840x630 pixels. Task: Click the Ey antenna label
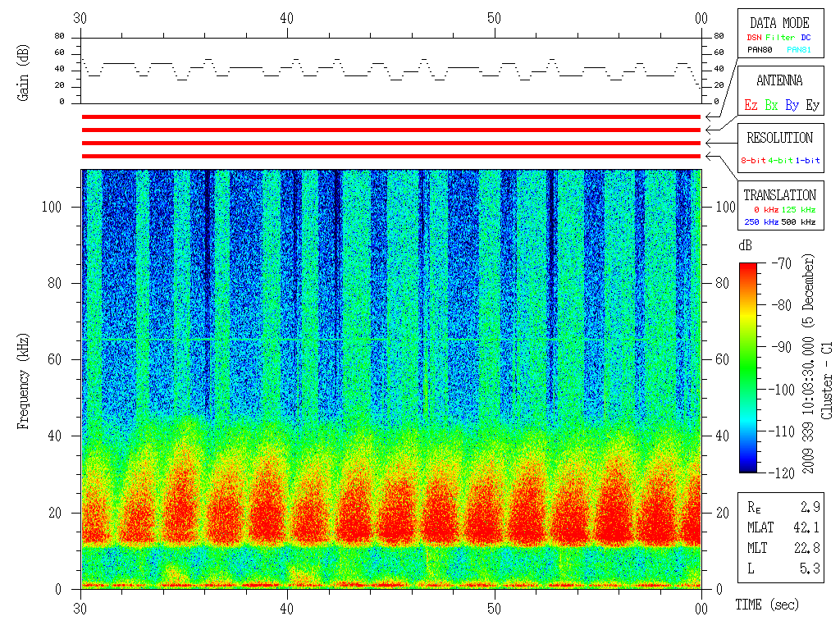tap(812, 106)
